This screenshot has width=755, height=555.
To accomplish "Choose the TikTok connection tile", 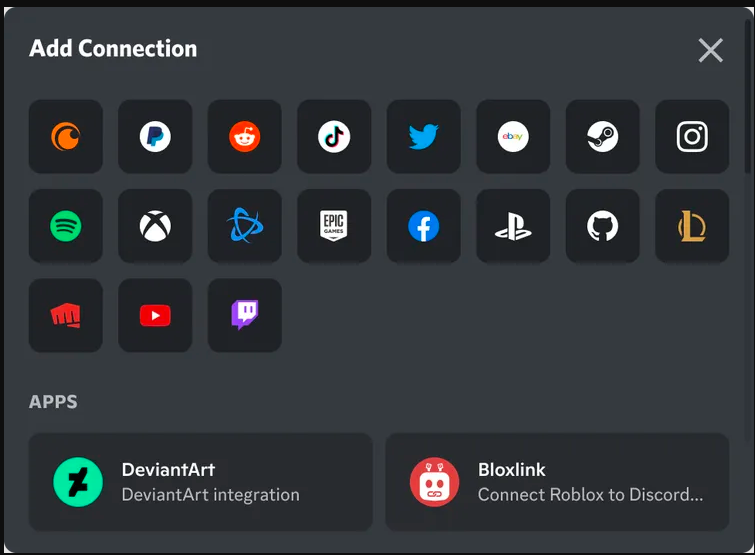I will point(334,136).
